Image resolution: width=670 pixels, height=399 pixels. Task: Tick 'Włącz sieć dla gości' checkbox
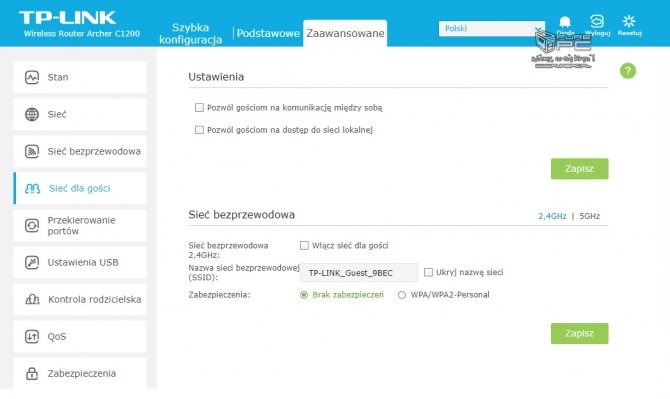click(x=304, y=245)
